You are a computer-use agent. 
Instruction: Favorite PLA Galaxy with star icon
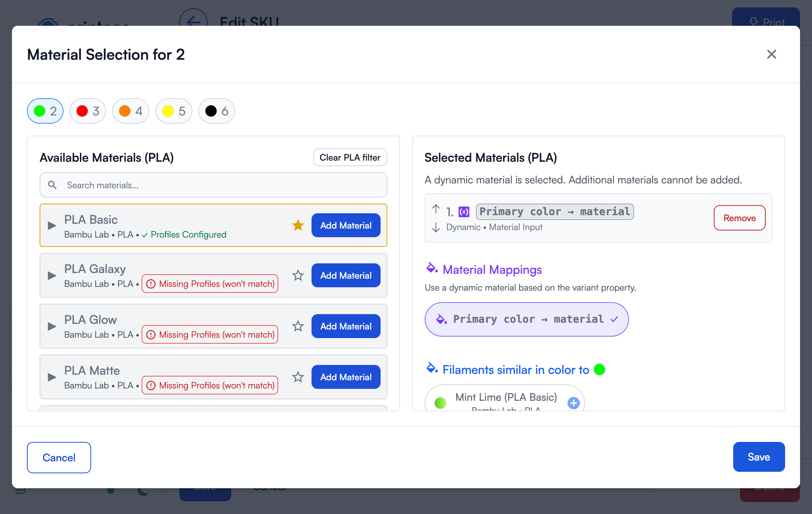point(298,276)
